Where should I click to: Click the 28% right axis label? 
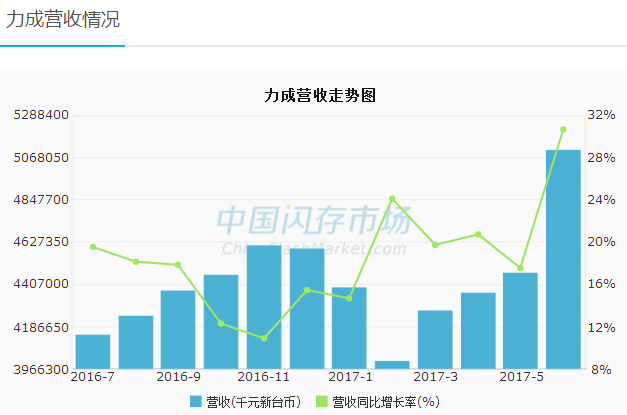(x=601, y=158)
